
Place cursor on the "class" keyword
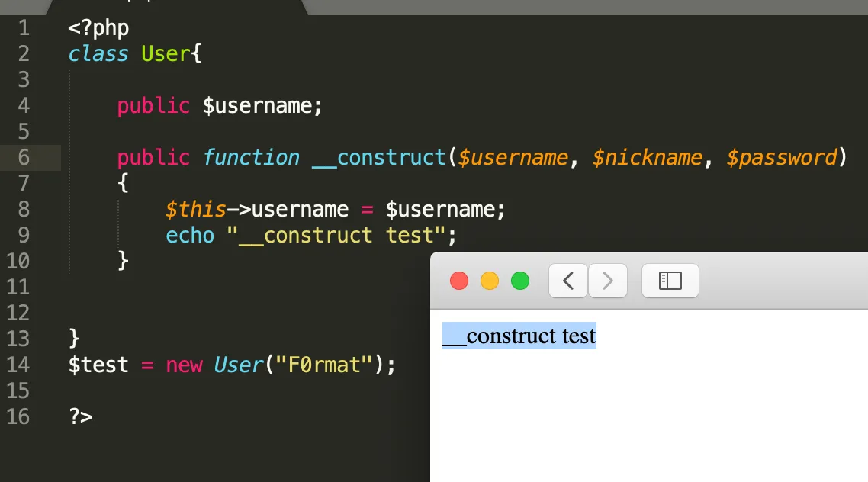point(98,54)
